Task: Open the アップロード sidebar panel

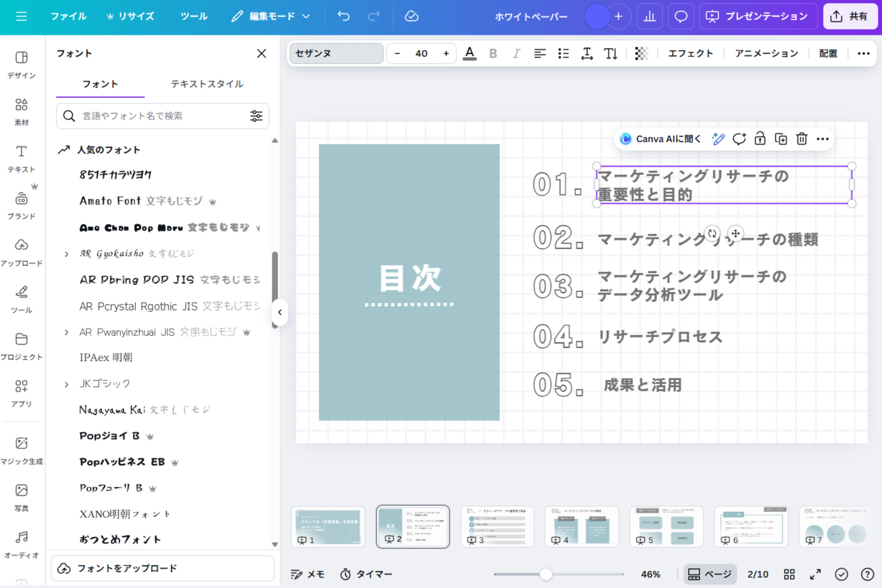Action: (21, 252)
